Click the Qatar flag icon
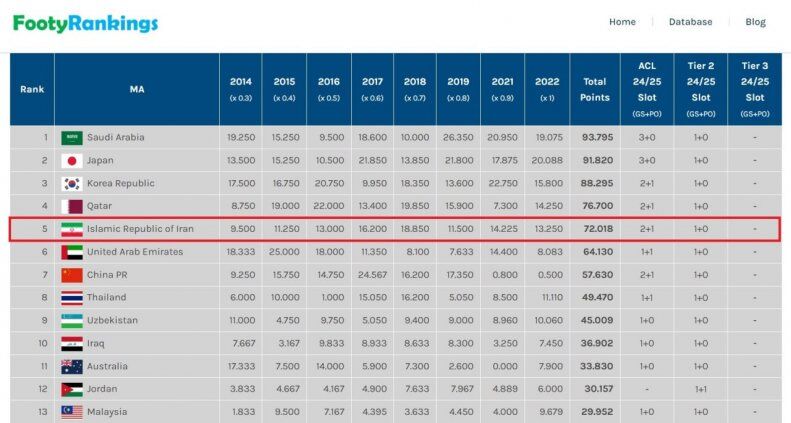 [x=71, y=206]
